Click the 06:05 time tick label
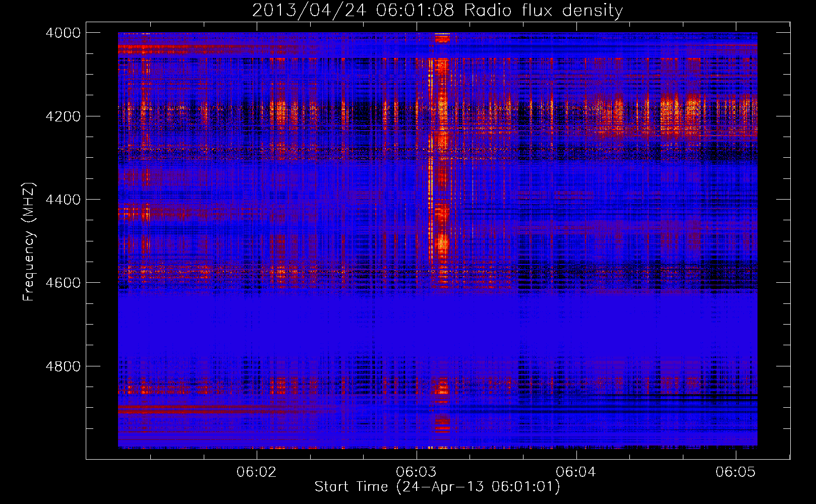The height and width of the screenshot is (504, 816). click(x=736, y=472)
